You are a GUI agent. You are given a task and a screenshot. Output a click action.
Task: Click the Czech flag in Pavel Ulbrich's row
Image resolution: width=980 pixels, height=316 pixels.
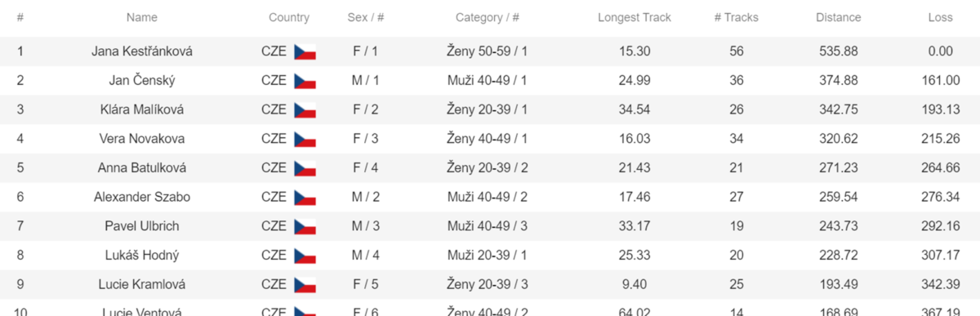coord(305,226)
